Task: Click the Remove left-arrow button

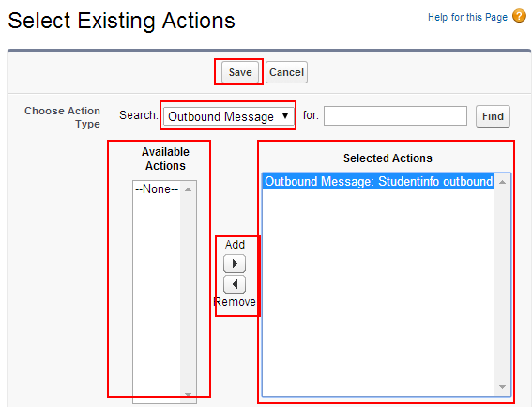Action: coord(235,284)
